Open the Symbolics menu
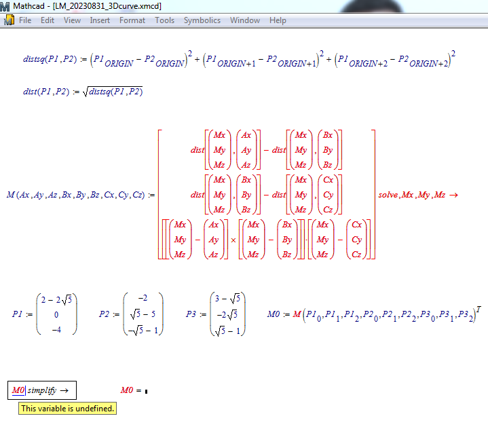Screen dimensions: 488x448 pyautogui.click(x=202, y=20)
